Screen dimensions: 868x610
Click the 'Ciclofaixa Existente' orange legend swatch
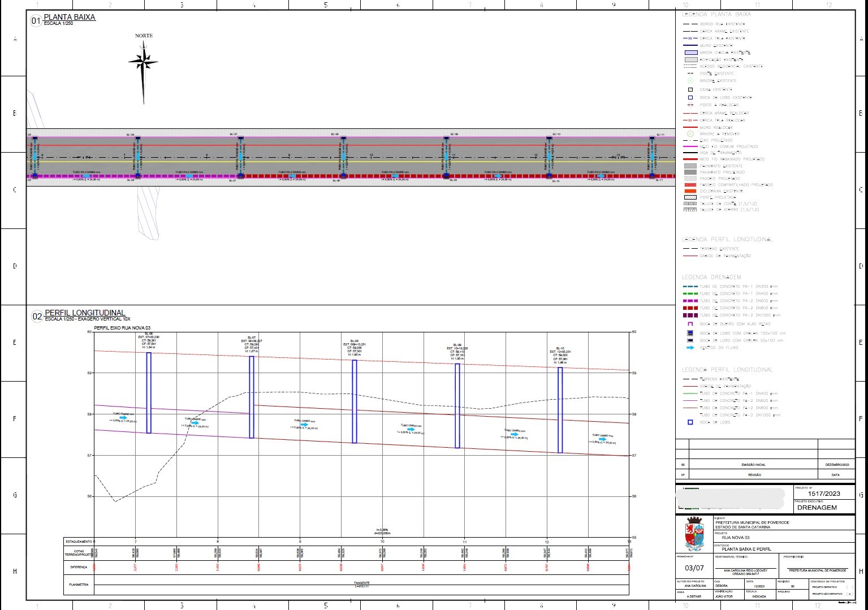click(690, 191)
